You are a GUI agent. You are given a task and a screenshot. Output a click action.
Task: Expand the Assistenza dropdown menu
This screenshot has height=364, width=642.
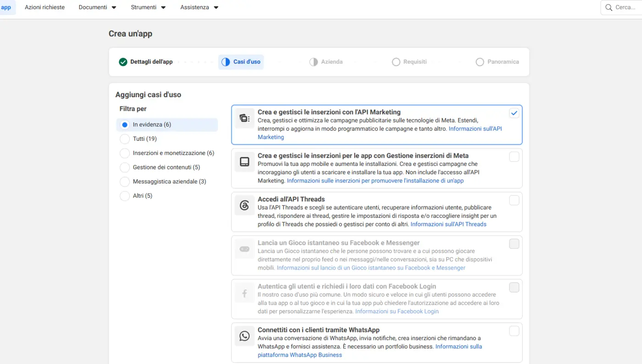(x=199, y=7)
